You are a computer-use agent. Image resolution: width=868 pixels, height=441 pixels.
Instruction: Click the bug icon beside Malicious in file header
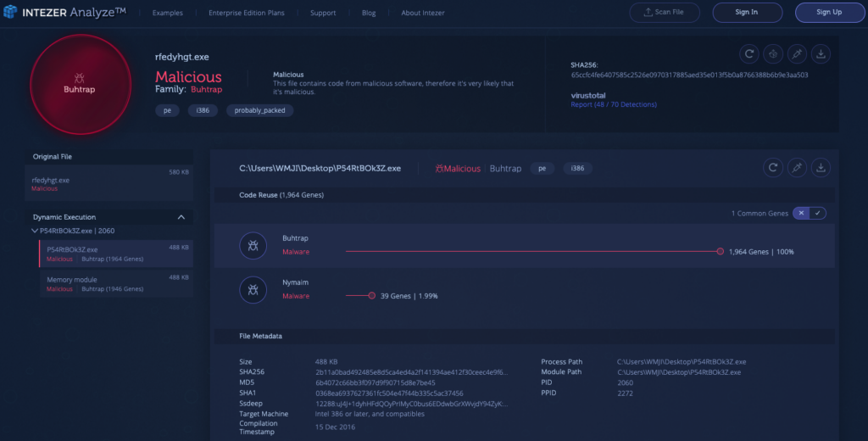coord(440,169)
